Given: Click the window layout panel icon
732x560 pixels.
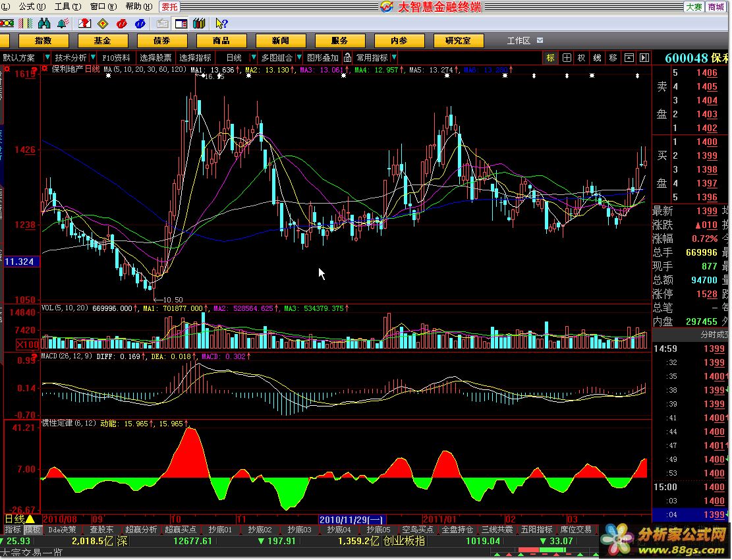Looking at the screenshot, I should (181, 23).
